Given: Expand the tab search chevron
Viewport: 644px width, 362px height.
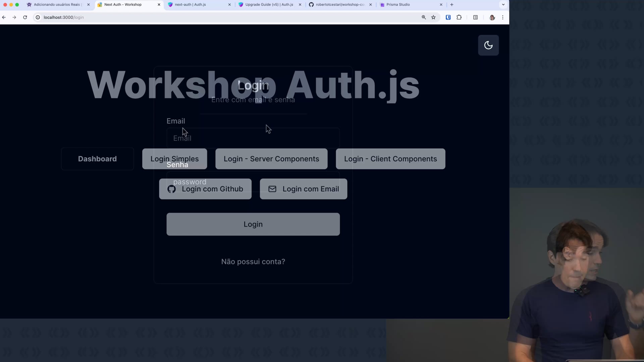Looking at the screenshot, I should pyautogui.click(x=503, y=5).
